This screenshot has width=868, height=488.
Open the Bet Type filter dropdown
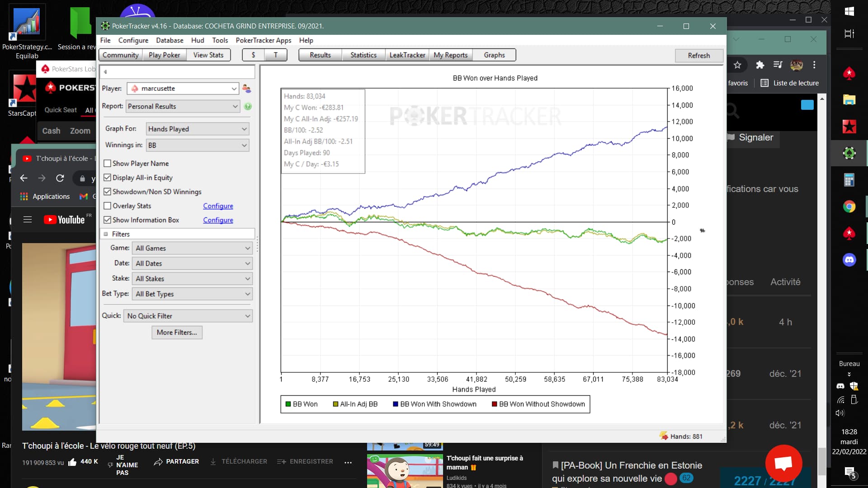(x=192, y=294)
